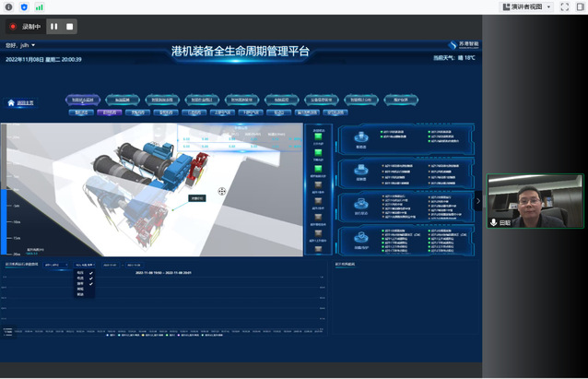Image resolution: width=588 pixels, height=379 pixels.
Task: Expand the side panel with the right chevron
Action: click(477, 200)
